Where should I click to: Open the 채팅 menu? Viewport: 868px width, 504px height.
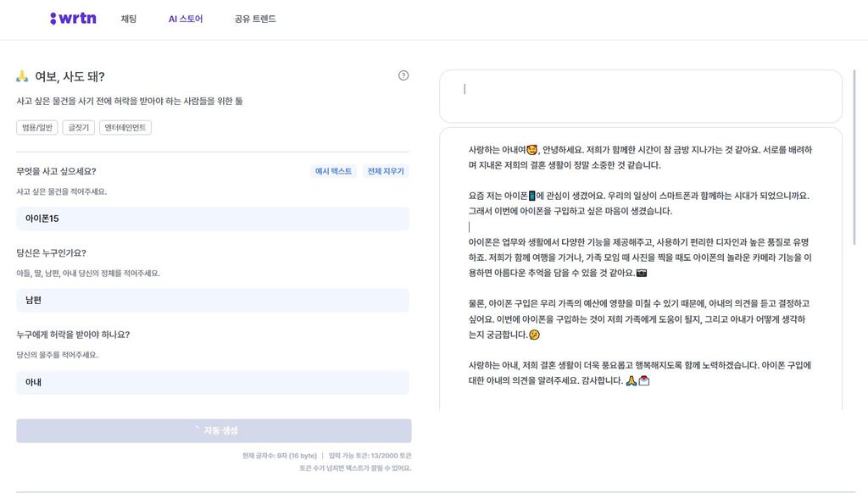129,19
